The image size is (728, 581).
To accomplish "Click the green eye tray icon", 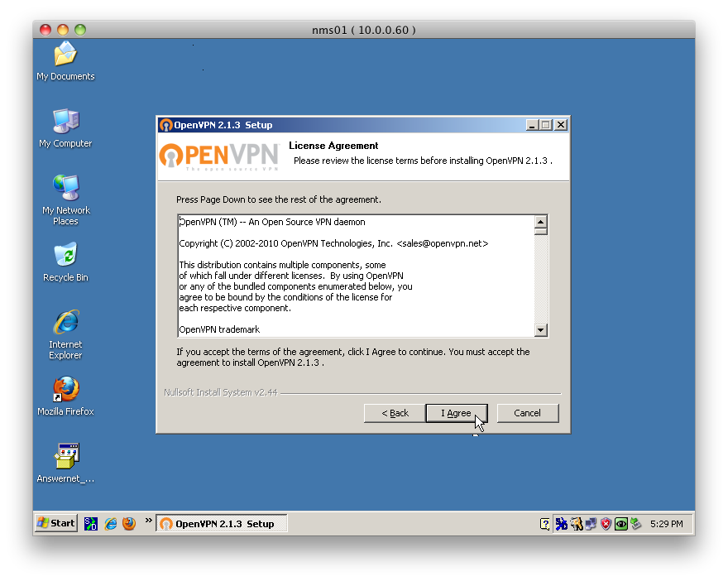I will (620, 525).
